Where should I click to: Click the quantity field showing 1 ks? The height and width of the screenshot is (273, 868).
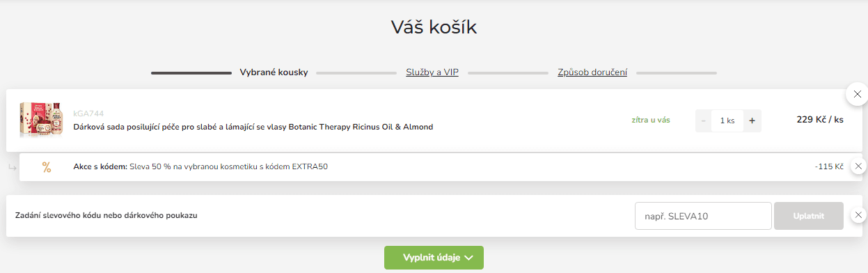tap(727, 120)
